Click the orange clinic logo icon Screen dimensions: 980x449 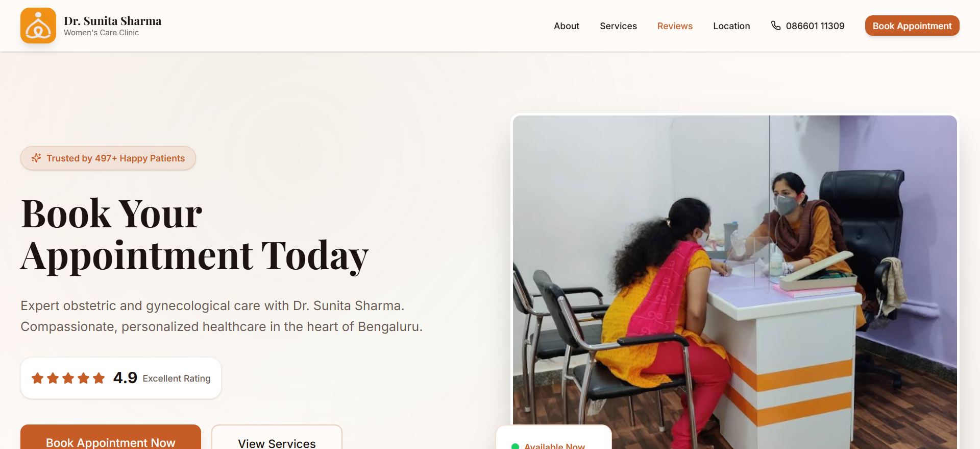[38, 26]
